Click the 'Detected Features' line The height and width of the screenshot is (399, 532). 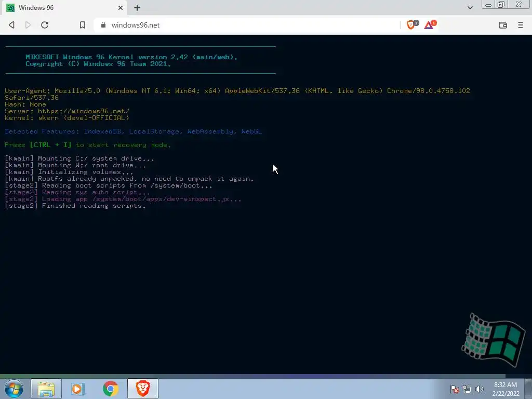click(x=134, y=131)
